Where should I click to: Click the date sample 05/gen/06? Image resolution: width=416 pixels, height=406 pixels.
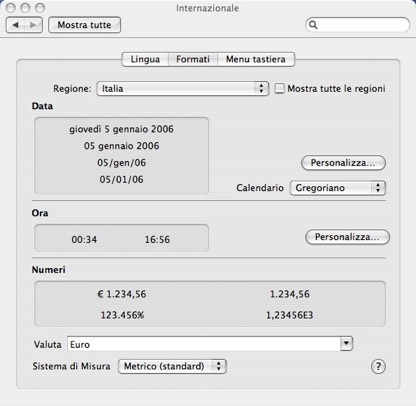(121, 163)
